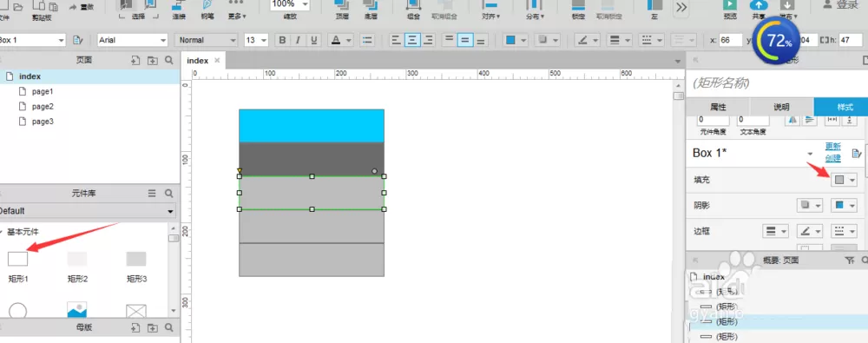
Task: Open the Default library dropdown
Action: [x=87, y=211]
